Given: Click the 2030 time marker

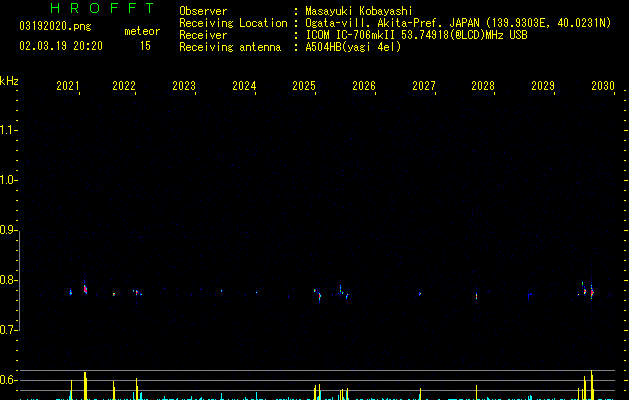Looking at the screenshot, I should [603, 86].
